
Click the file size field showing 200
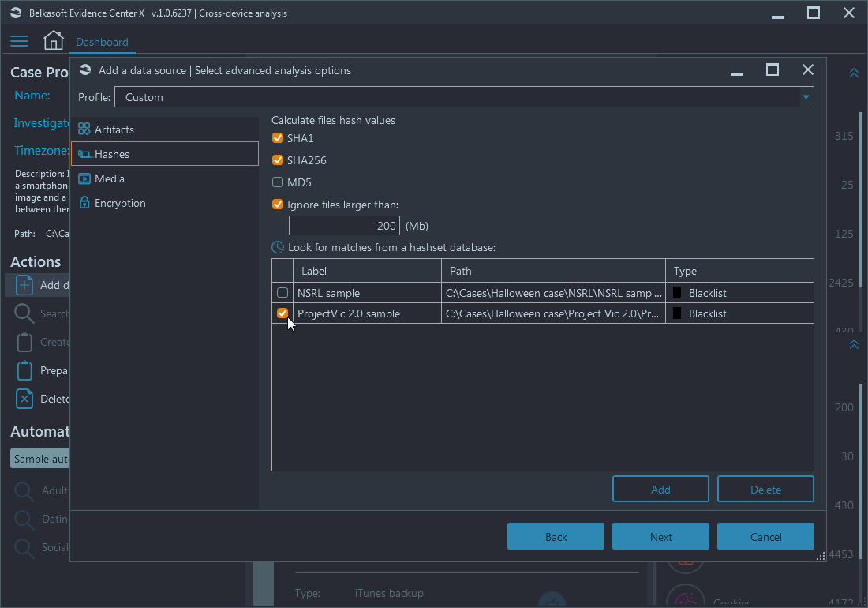tap(344, 226)
